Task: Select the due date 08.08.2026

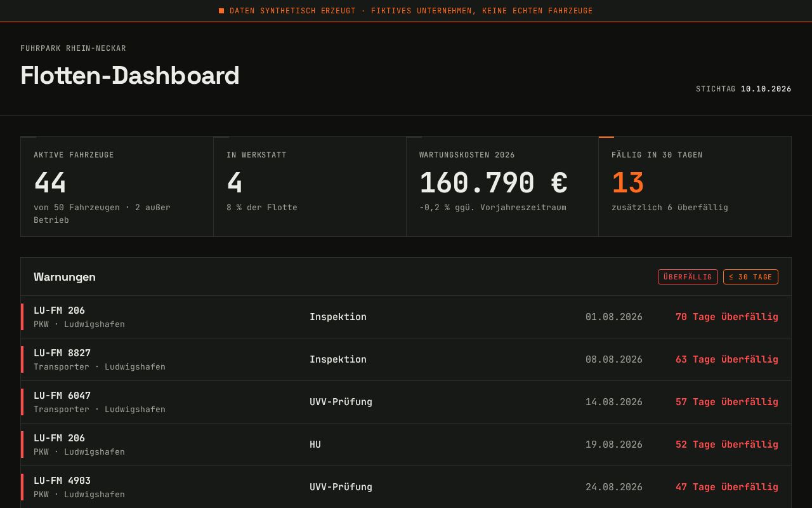Action: 614,359
